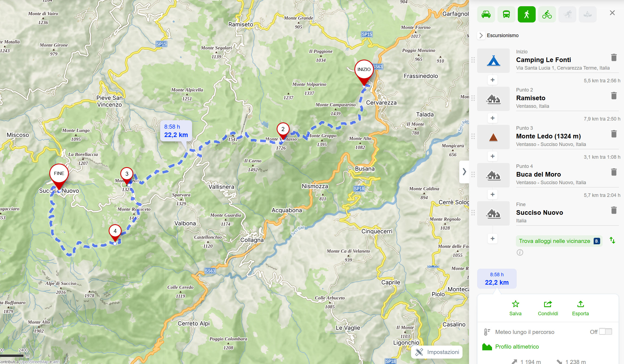Click the Esporta upload icon

point(580,304)
